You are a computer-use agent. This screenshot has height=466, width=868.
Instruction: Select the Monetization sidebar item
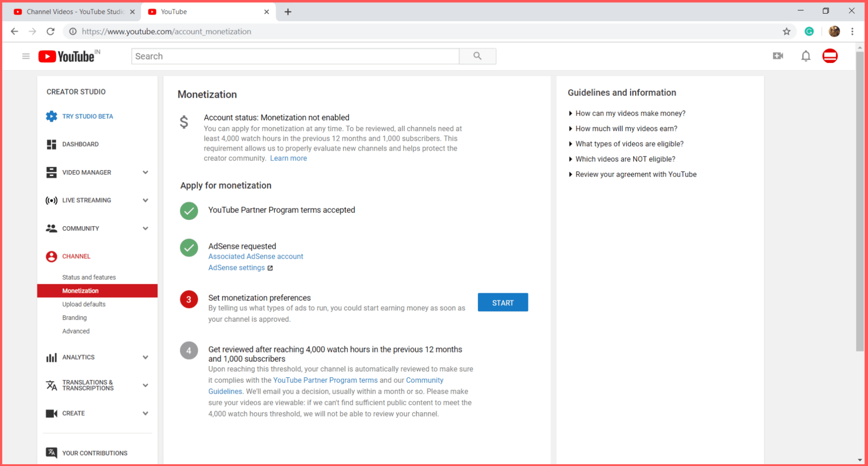97,291
